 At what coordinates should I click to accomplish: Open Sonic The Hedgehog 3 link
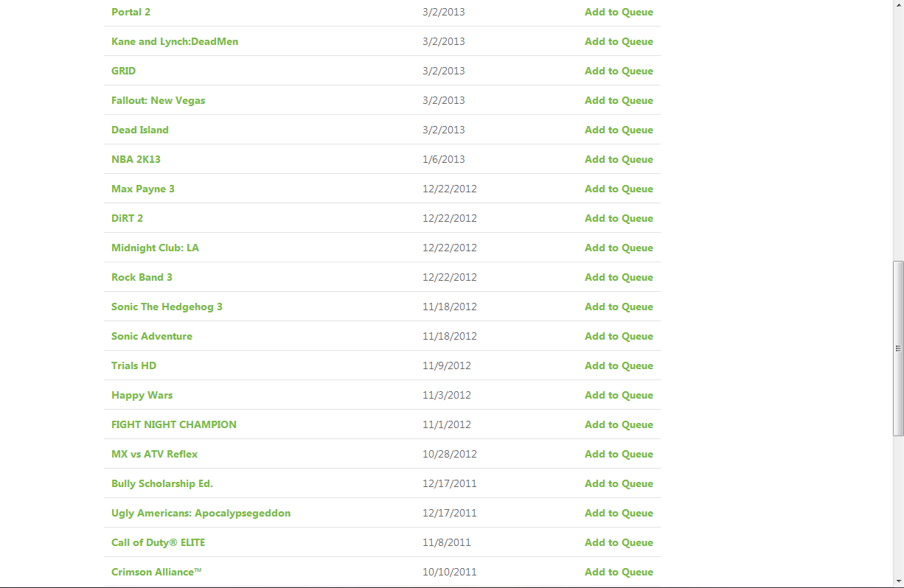pyautogui.click(x=167, y=307)
